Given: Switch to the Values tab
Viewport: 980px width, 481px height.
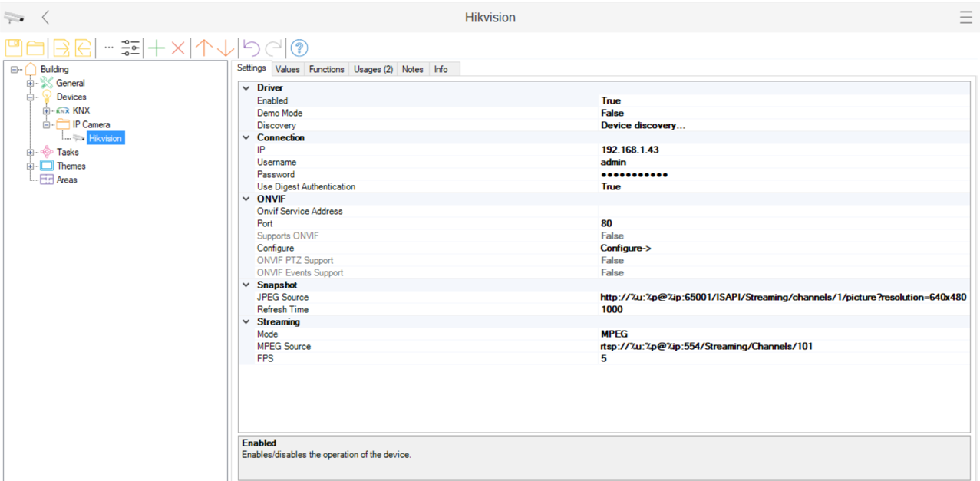Looking at the screenshot, I should coord(288,69).
